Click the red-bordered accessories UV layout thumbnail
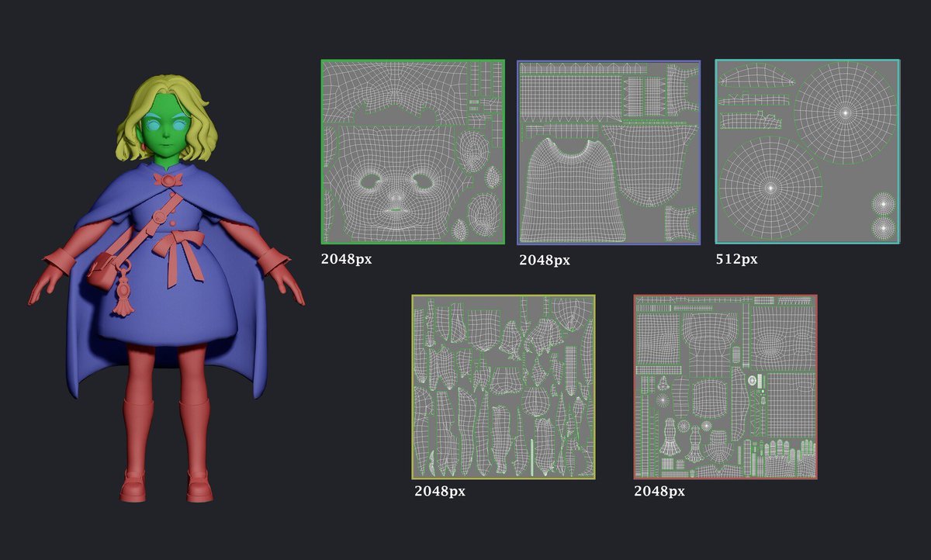 pos(725,386)
